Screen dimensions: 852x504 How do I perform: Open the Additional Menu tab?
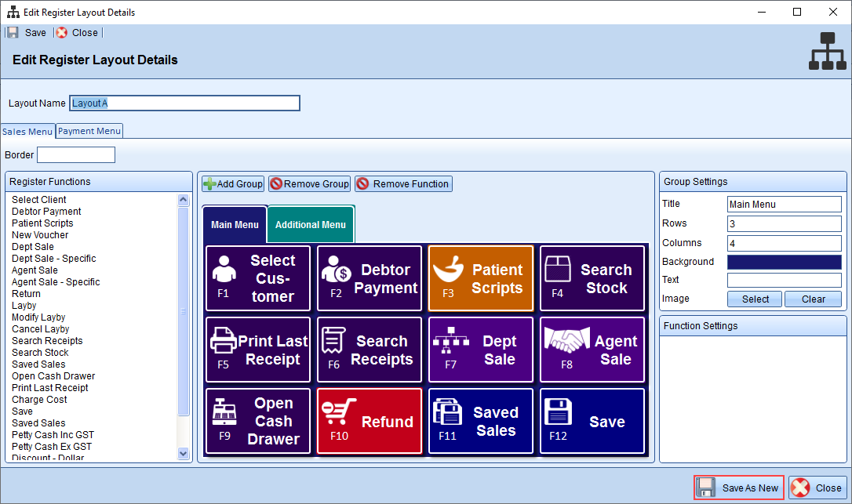point(310,223)
